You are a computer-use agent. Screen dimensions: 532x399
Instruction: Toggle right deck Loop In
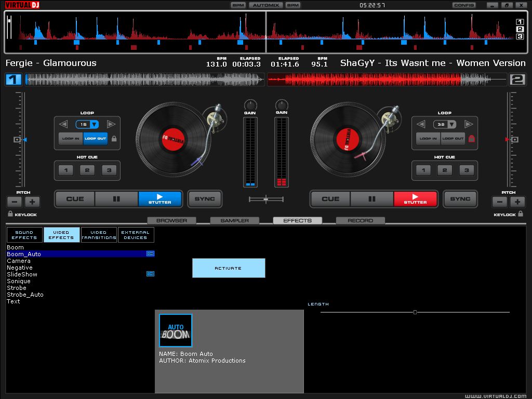(x=428, y=139)
